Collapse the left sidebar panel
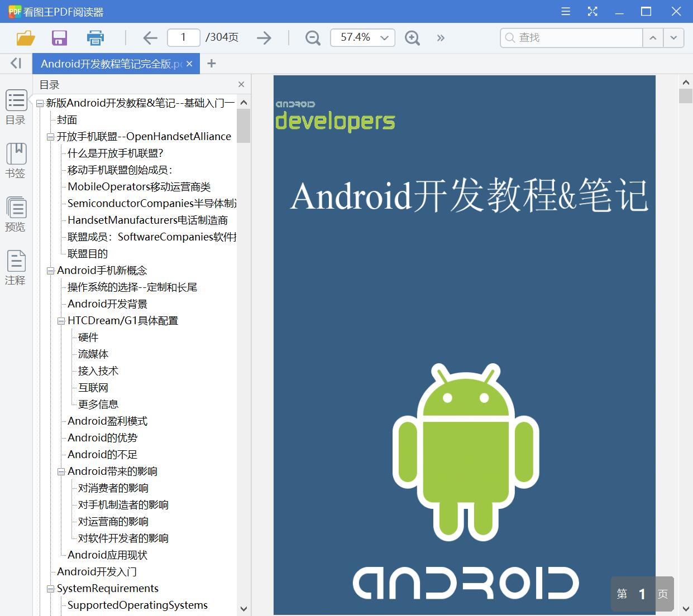This screenshot has width=693, height=616. (x=15, y=63)
